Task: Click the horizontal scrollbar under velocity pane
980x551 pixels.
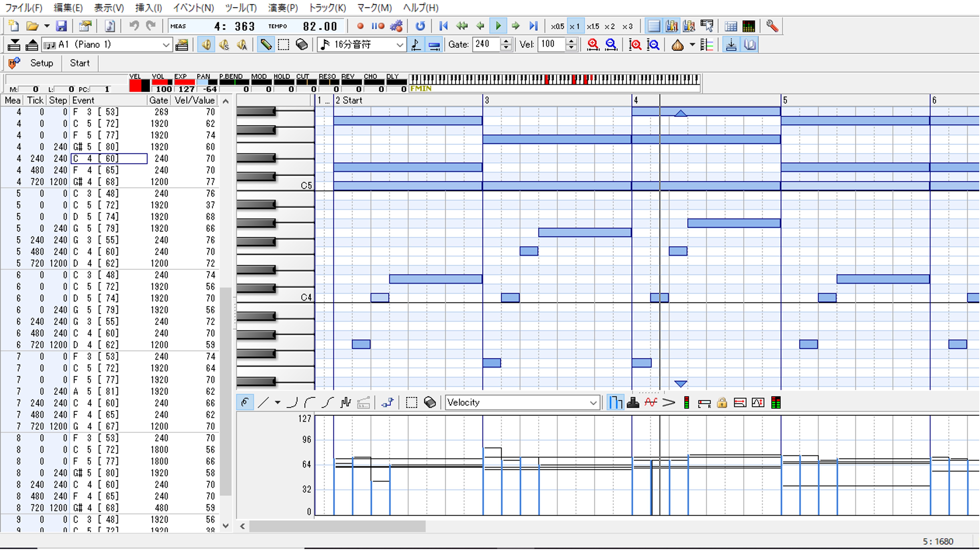Action: (337, 526)
